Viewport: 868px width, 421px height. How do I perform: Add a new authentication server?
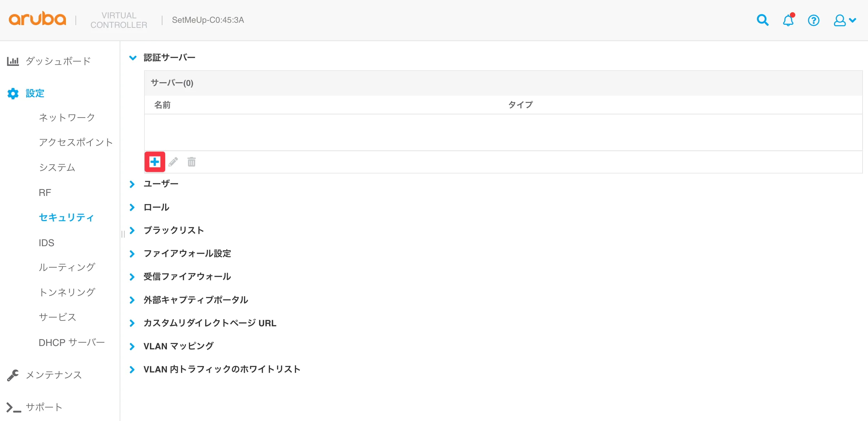155,162
